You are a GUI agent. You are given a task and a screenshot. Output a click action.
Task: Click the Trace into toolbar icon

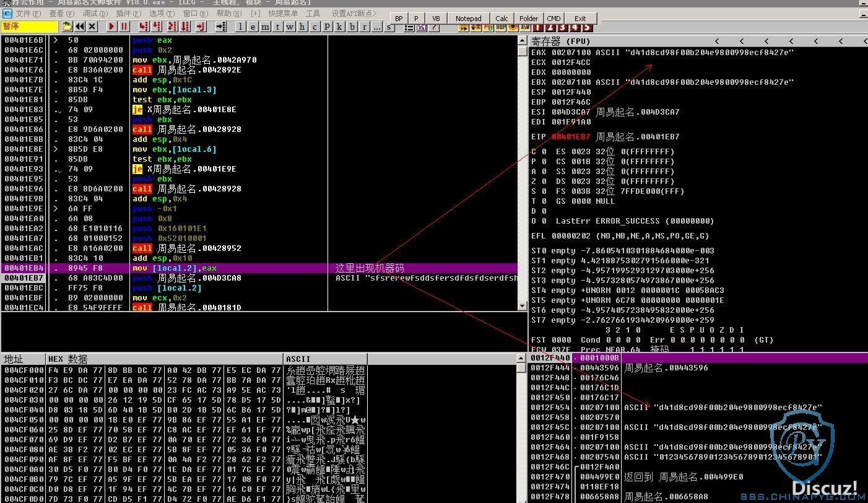point(171,27)
